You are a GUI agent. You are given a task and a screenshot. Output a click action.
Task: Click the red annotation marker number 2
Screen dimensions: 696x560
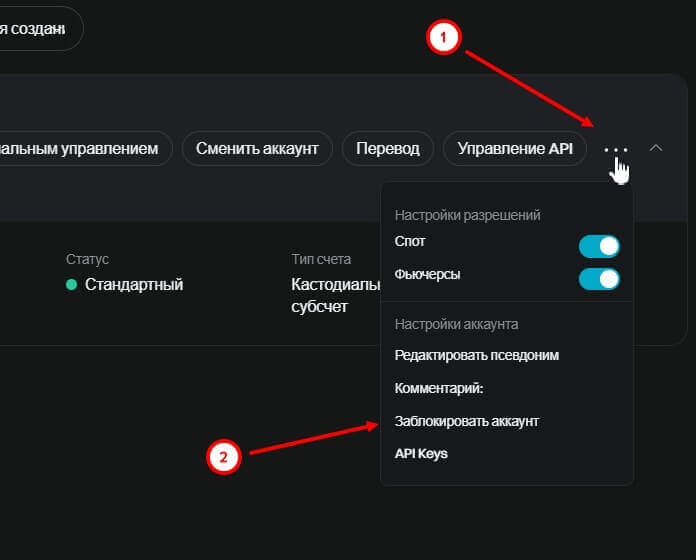[223, 457]
